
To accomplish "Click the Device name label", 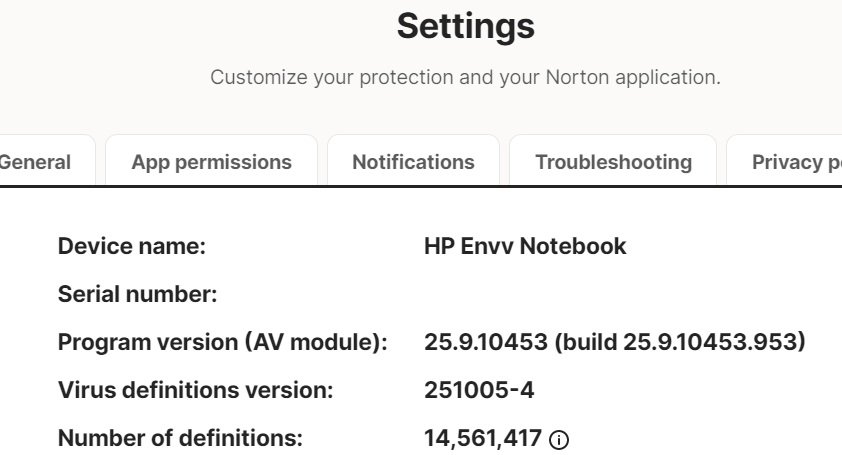I will click(x=132, y=247).
